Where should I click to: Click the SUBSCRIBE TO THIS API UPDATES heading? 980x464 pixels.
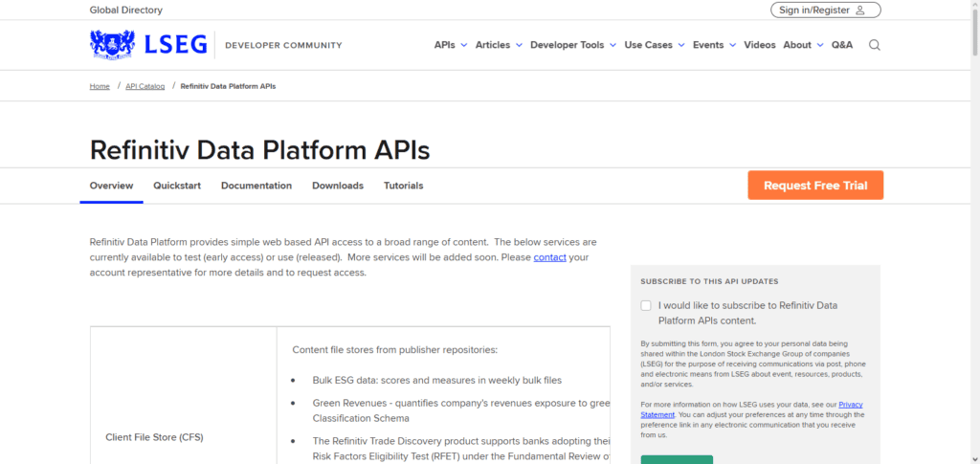[x=709, y=281]
